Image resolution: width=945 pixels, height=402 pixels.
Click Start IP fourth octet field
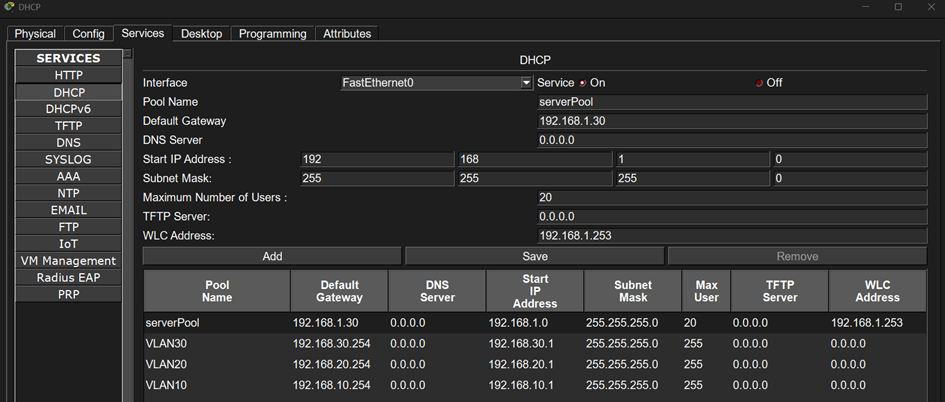(850, 160)
